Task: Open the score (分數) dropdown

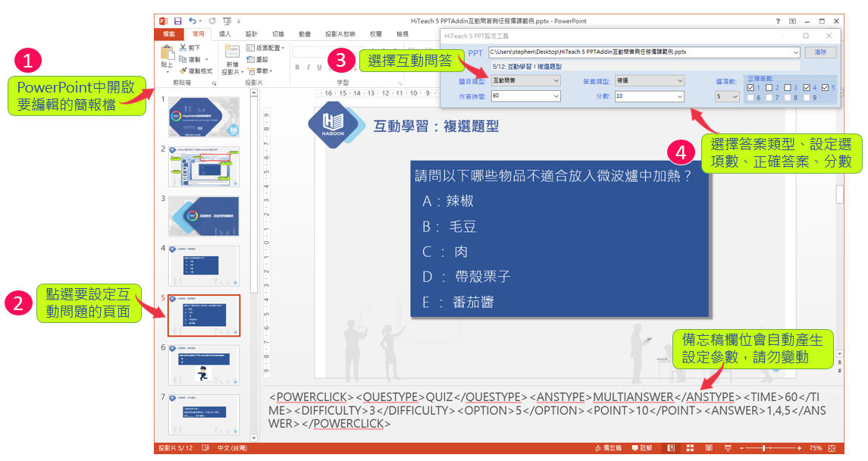Action: tap(650, 96)
